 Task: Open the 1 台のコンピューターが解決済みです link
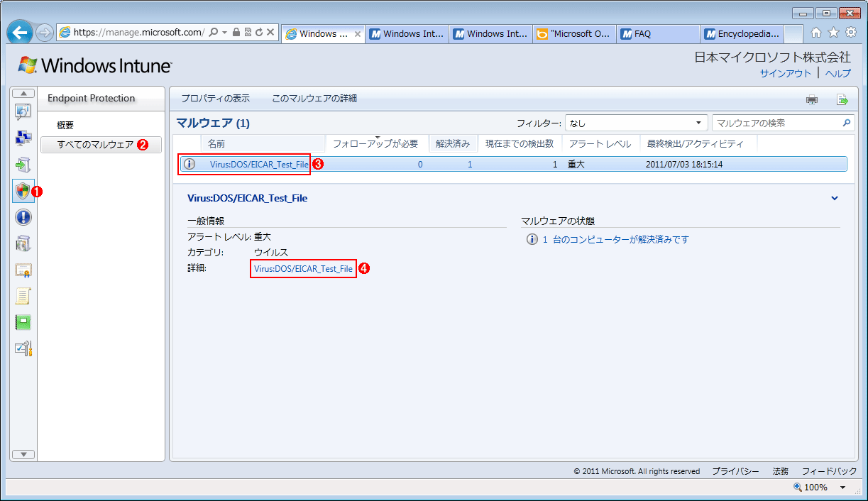point(615,239)
